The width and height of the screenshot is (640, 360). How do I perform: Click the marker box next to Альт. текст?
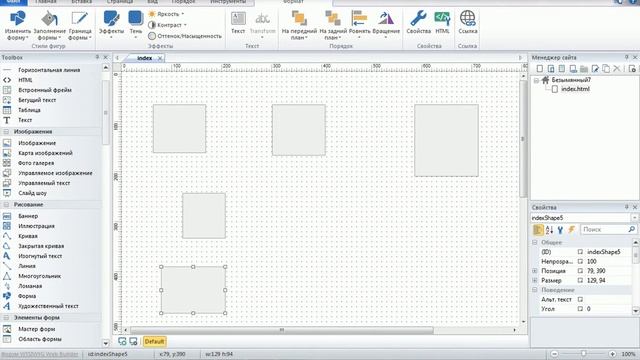click(580, 299)
